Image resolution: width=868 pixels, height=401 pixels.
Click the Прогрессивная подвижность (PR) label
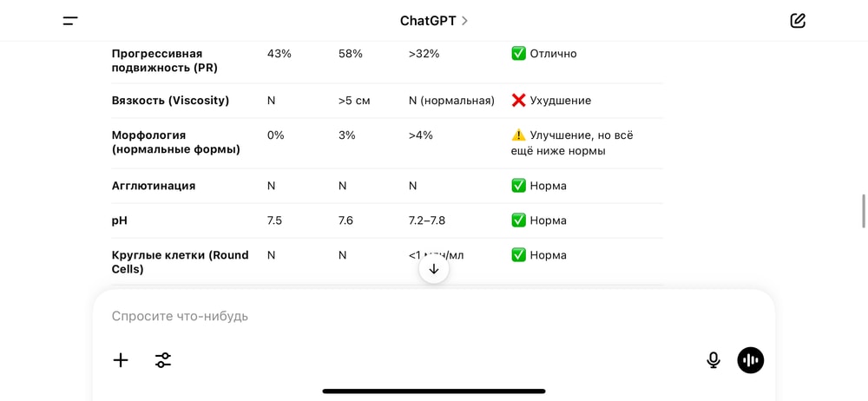point(165,61)
